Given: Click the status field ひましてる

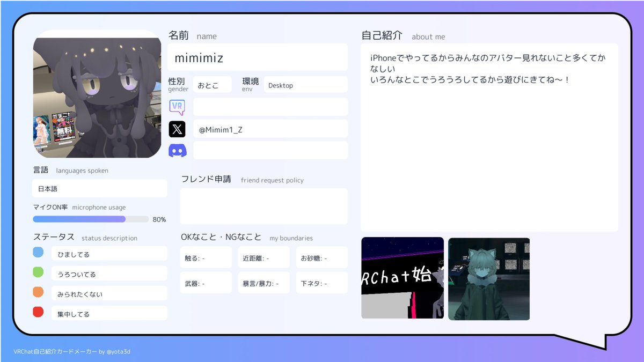Looking at the screenshot, I should point(109,254).
